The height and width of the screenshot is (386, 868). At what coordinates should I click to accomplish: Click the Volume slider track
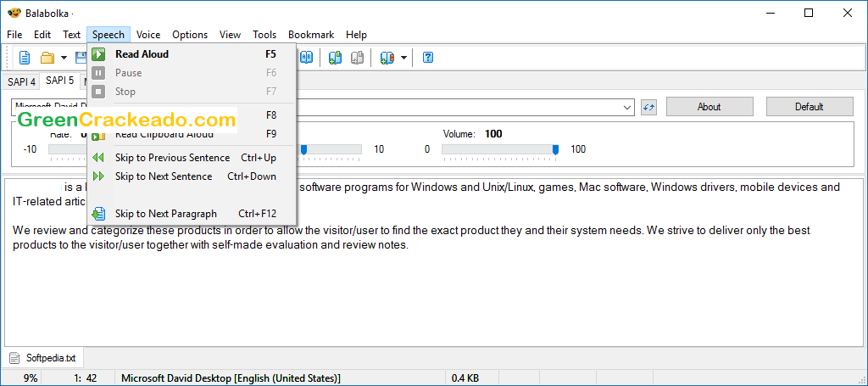[x=498, y=149]
